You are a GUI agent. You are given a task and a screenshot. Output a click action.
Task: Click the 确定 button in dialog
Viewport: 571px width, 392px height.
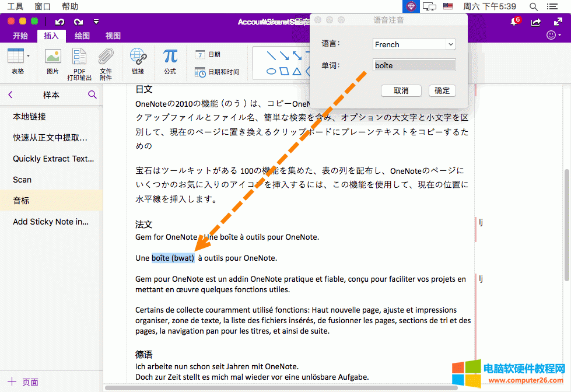point(442,90)
